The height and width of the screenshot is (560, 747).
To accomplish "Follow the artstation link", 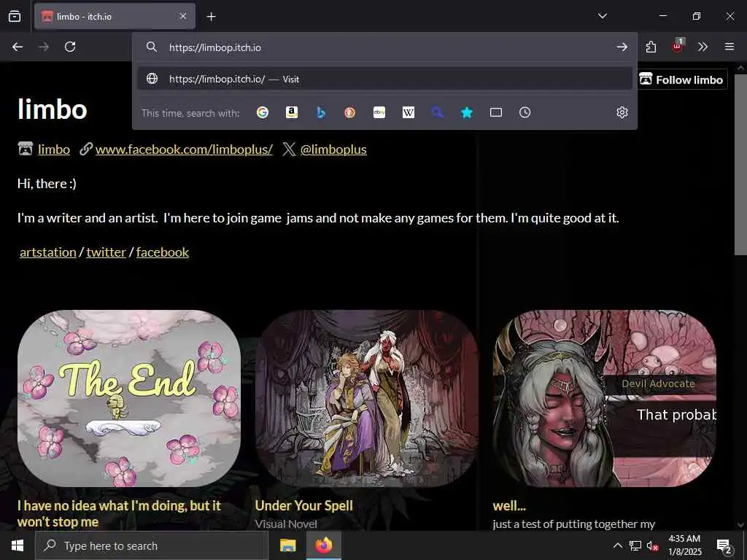I will pos(48,252).
